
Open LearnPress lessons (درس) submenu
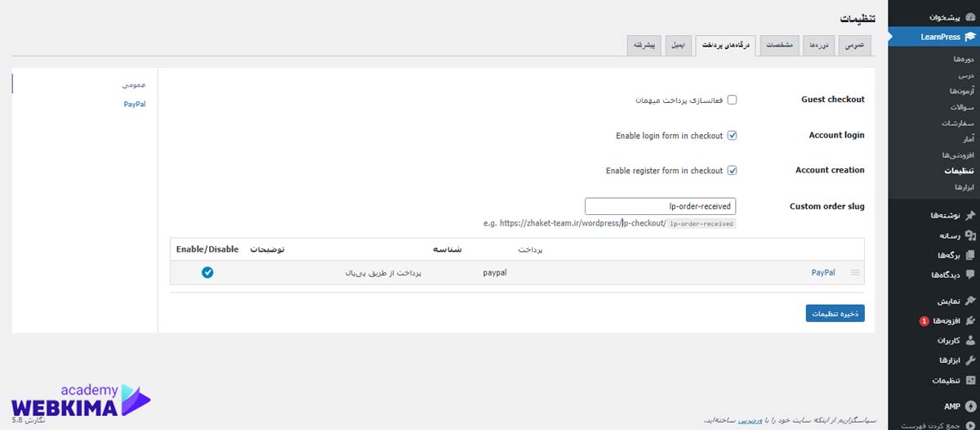967,75
